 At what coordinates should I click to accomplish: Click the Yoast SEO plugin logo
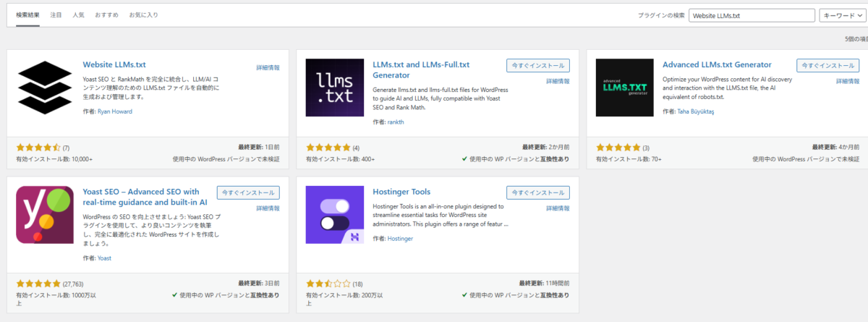(45, 215)
